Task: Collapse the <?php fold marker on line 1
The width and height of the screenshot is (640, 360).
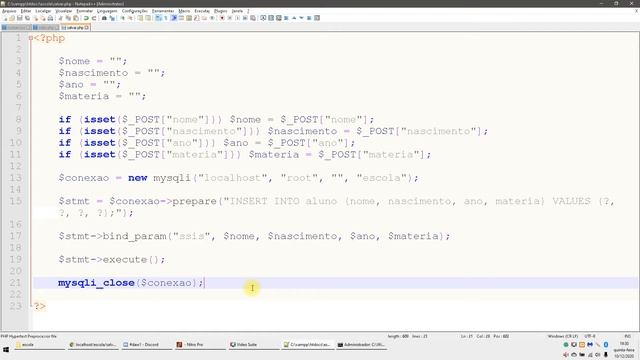Action: (x=31, y=38)
